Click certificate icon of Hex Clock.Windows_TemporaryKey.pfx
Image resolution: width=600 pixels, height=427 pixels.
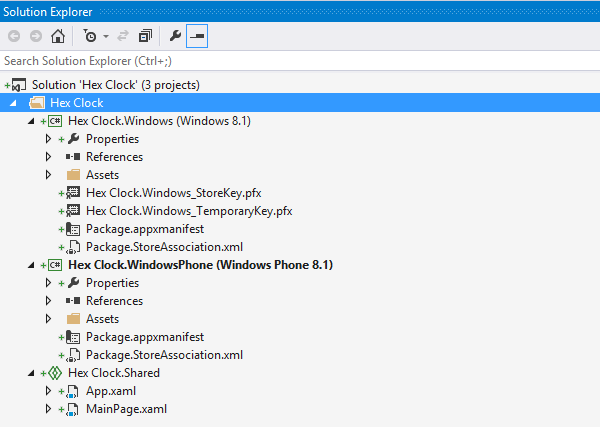[73, 211]
